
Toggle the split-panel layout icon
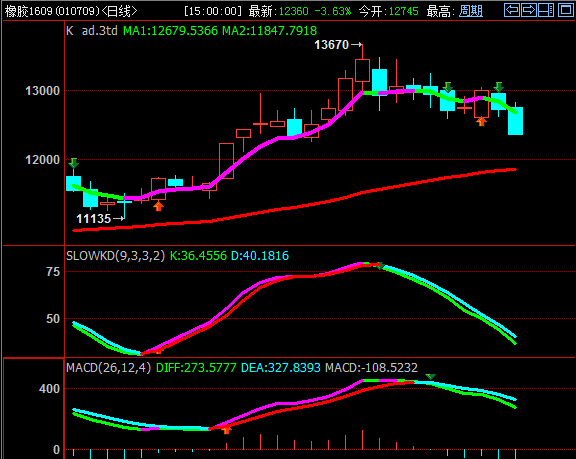[x=546, y=10]
